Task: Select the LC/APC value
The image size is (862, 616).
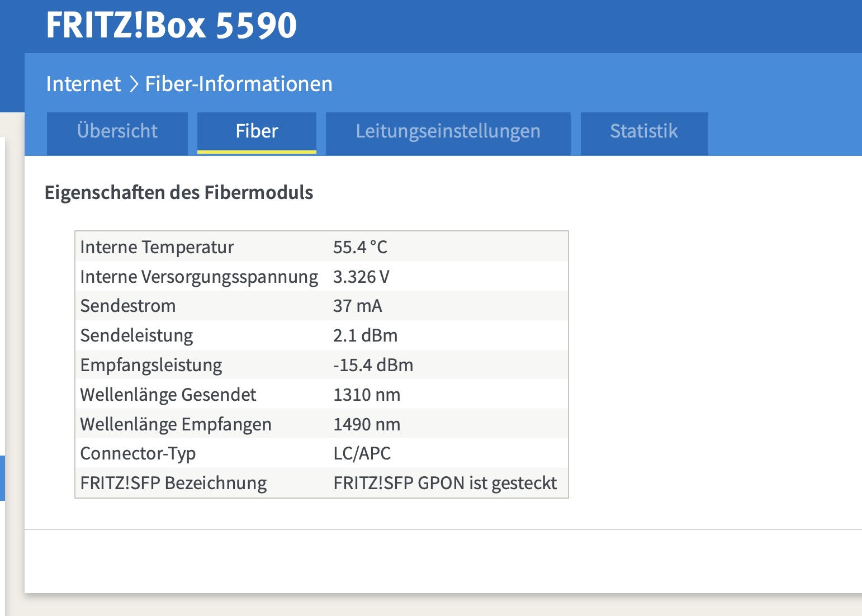Action: tap(362, 453)
